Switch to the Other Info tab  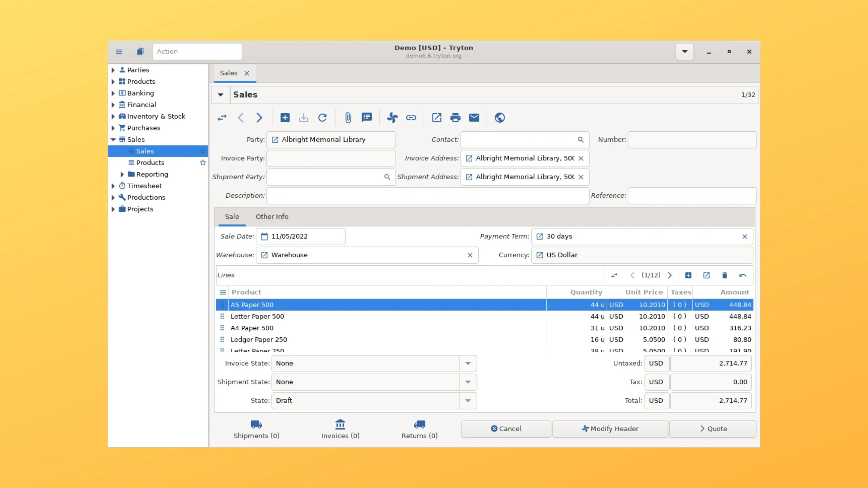(272, 217)
